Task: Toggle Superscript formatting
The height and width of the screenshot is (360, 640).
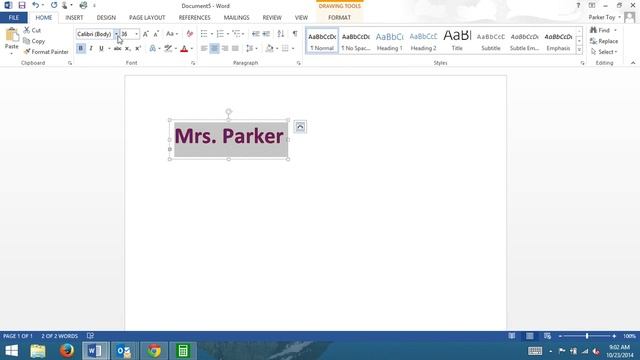Action: click(138, 49)
